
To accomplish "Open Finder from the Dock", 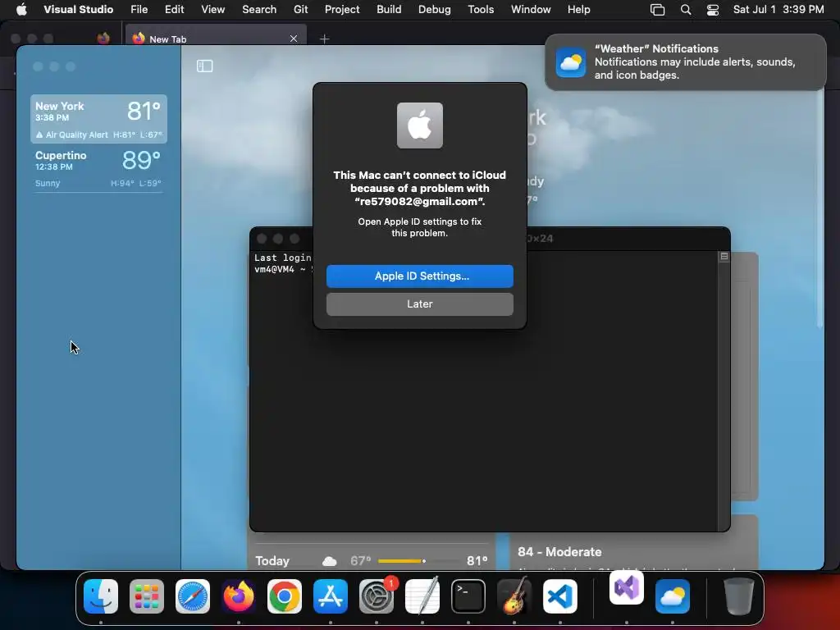I will pos(101,596).
